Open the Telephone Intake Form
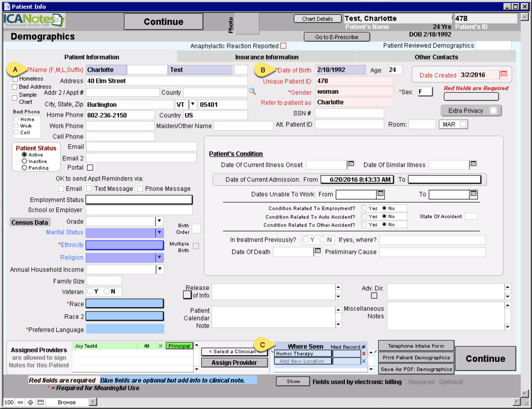The image size is (532, 409). [416, 346]
